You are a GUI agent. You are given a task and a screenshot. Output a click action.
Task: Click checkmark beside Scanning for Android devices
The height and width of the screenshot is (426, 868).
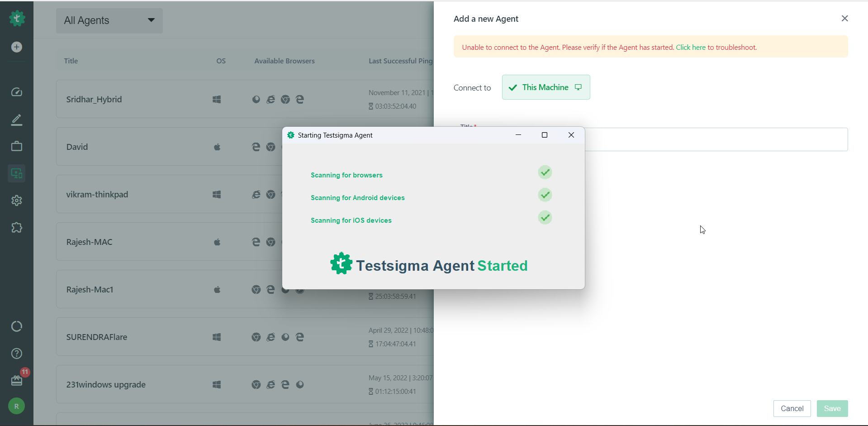tap(545, 195)
